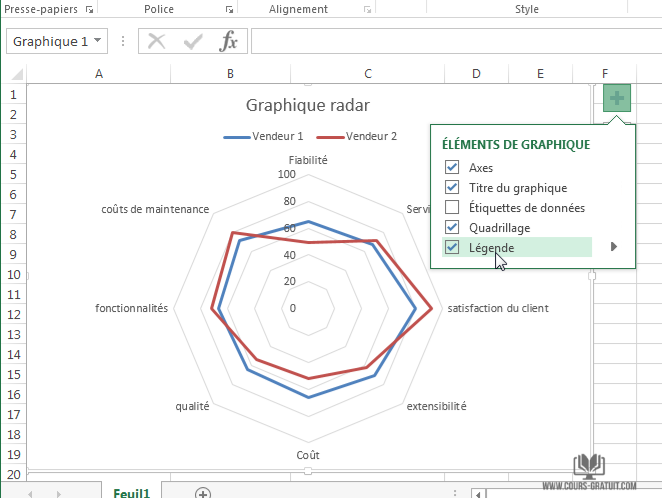Select column C header
This screenshot has width=662, height=498.
(368, 74)
